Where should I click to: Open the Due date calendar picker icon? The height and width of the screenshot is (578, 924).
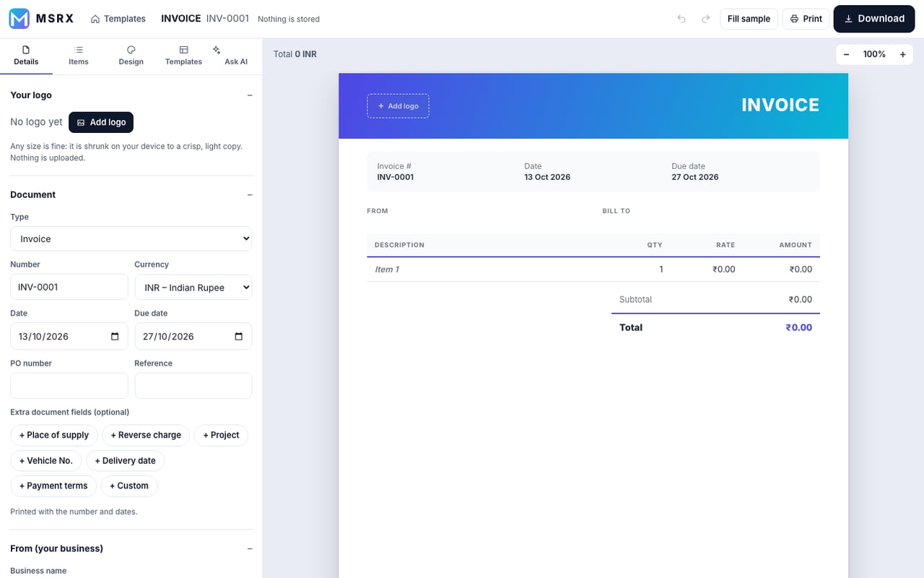click(x=239, y=337)
